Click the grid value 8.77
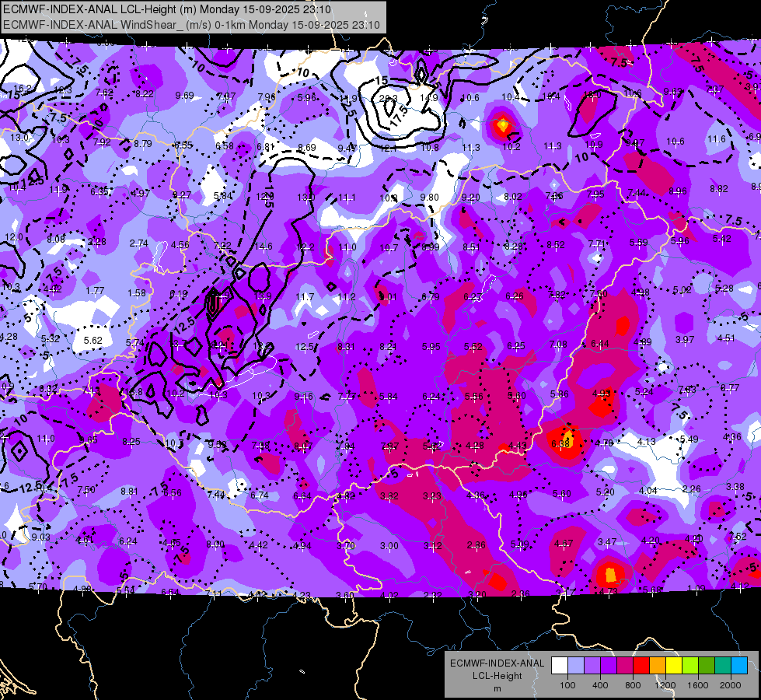 (x=729, y=387)
